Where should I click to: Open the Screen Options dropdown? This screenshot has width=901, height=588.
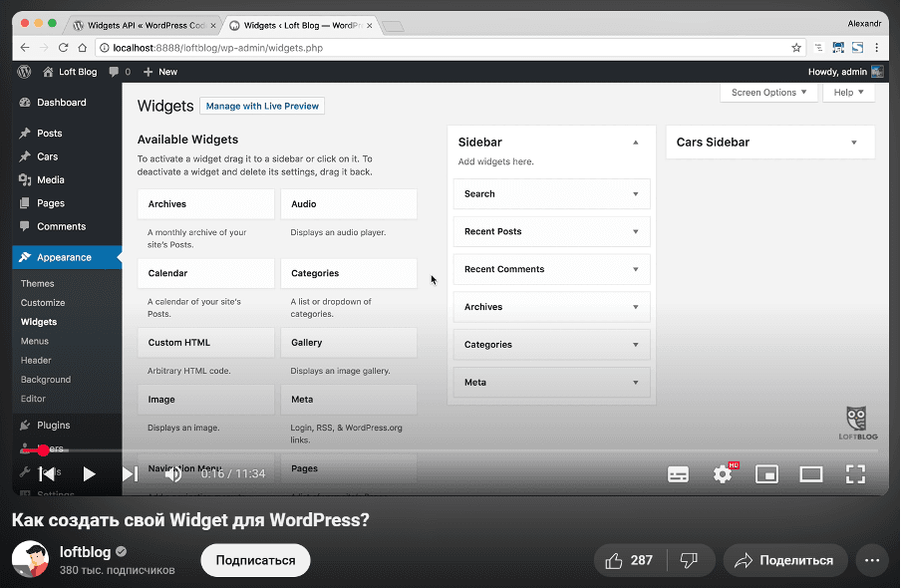click(x=768, y=93)
